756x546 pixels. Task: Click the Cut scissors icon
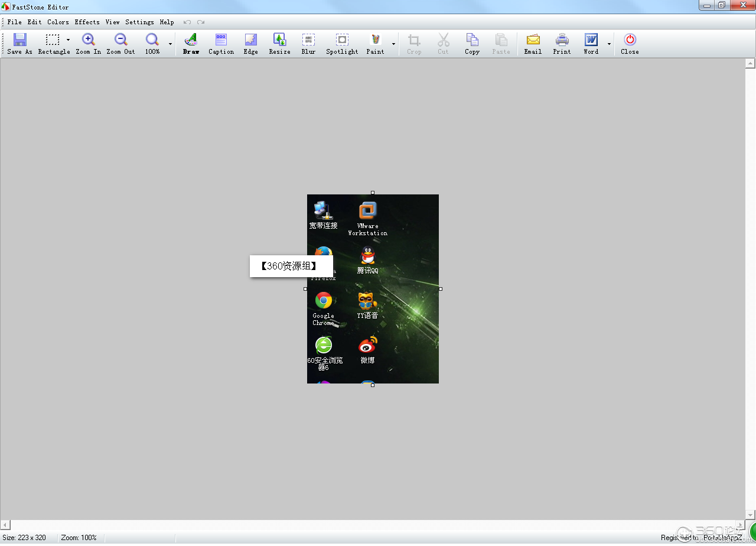click(x=443, y=40)
